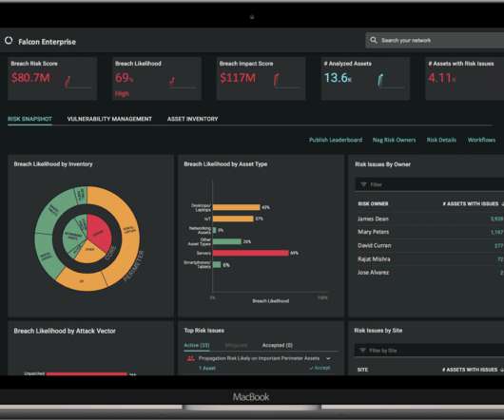
Task: Select the 69% Breach Likelihood value
Action: click(x=124, y=78)
